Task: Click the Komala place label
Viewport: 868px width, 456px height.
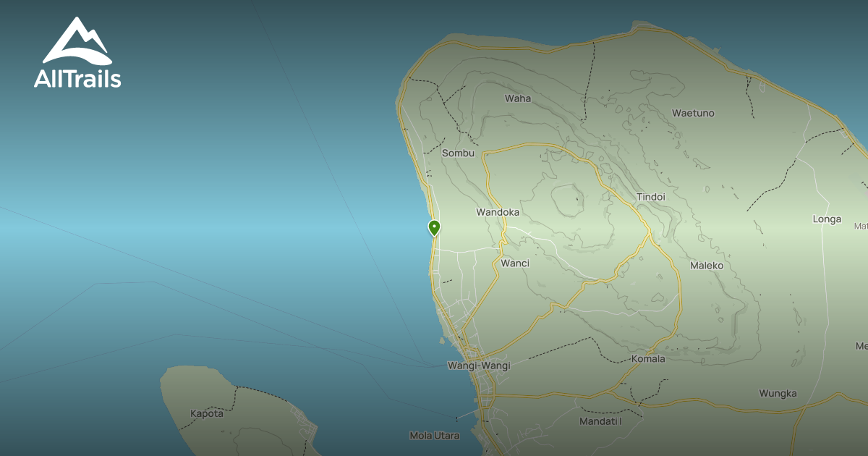Action: pyautogui.click(x=647, y=358)
